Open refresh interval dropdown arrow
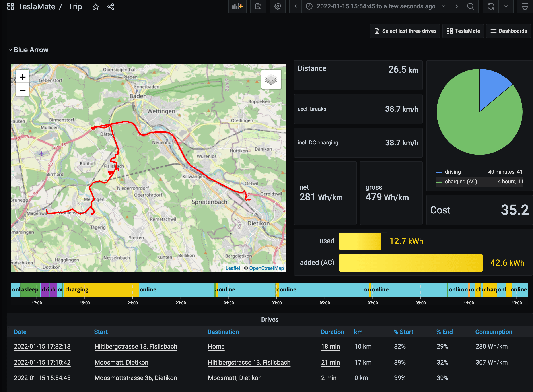This screenshot has width=533, height=392. 506,6
